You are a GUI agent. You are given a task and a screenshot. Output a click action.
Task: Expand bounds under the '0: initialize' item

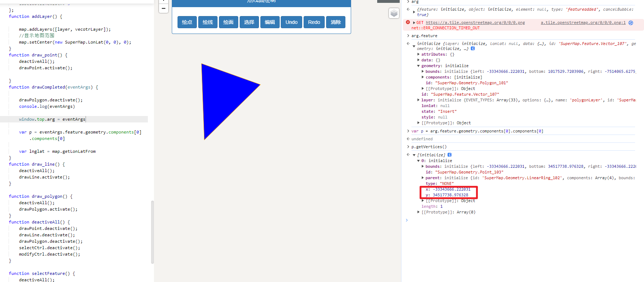point(423,166)
